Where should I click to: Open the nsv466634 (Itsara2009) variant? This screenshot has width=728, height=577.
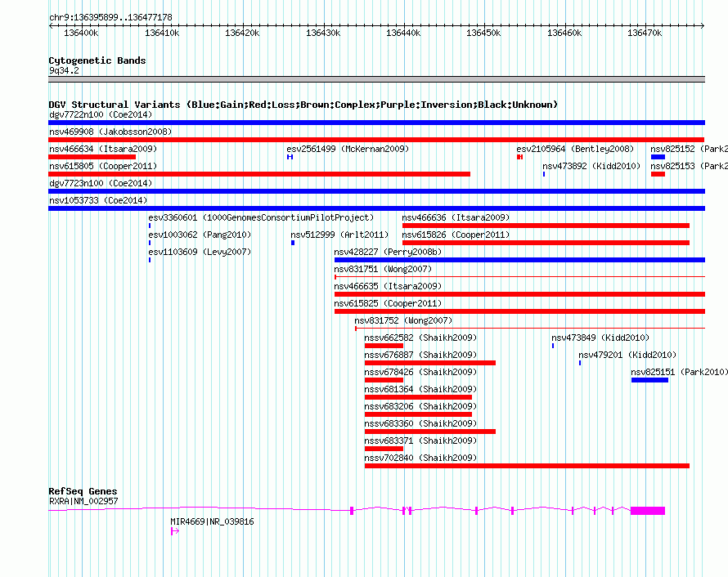pyautogui.click(x=103, y=149)
